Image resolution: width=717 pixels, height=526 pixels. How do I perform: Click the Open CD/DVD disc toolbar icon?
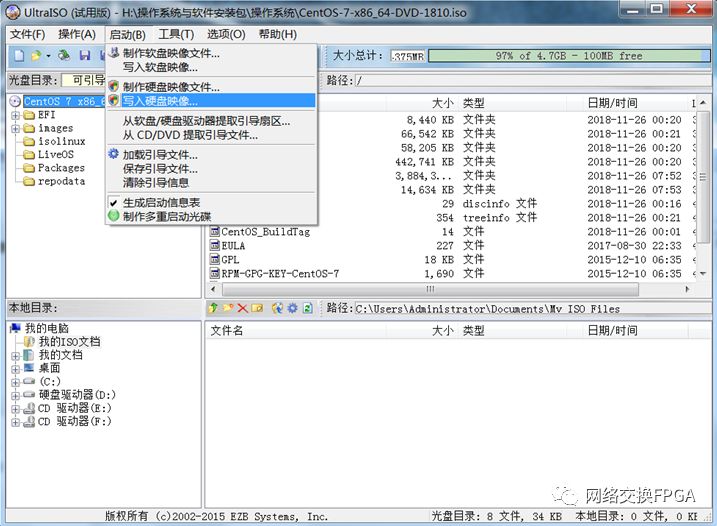(64, 55)
